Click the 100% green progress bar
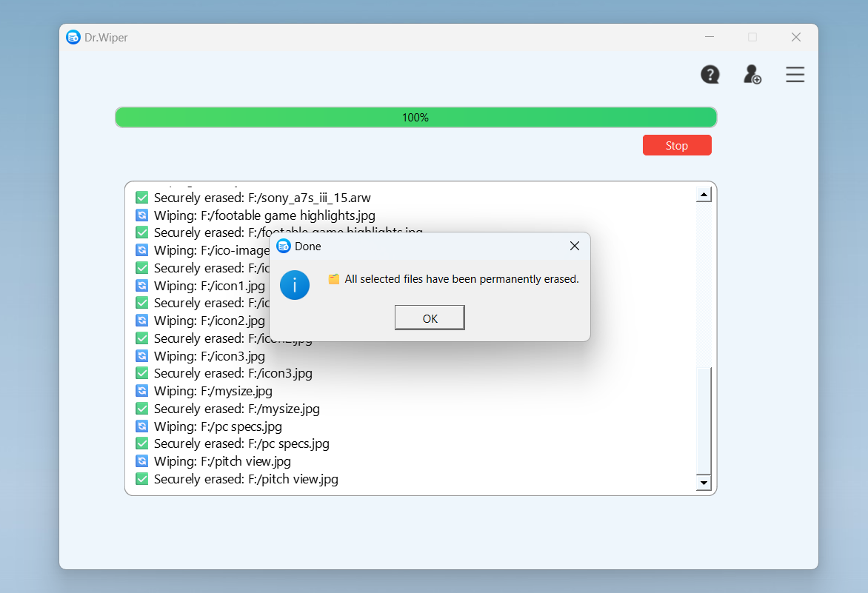Viewport: 868px width, 593px height. [415, 118]
